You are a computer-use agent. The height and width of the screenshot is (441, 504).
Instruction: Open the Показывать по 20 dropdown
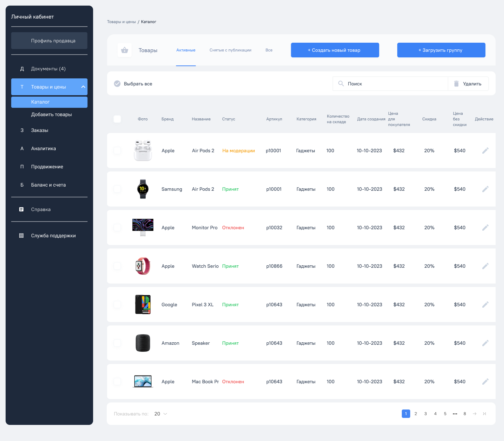pyautogui.click(x=161, y=414)
